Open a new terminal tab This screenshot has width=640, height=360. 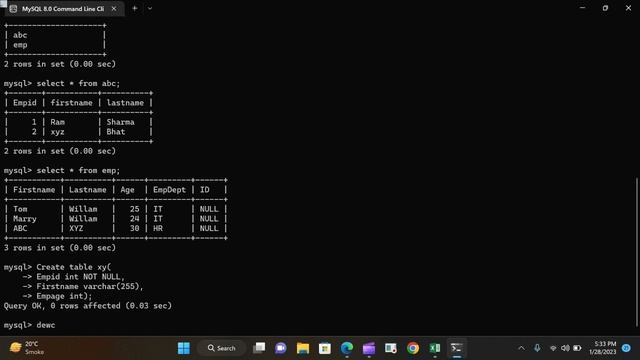135,8
